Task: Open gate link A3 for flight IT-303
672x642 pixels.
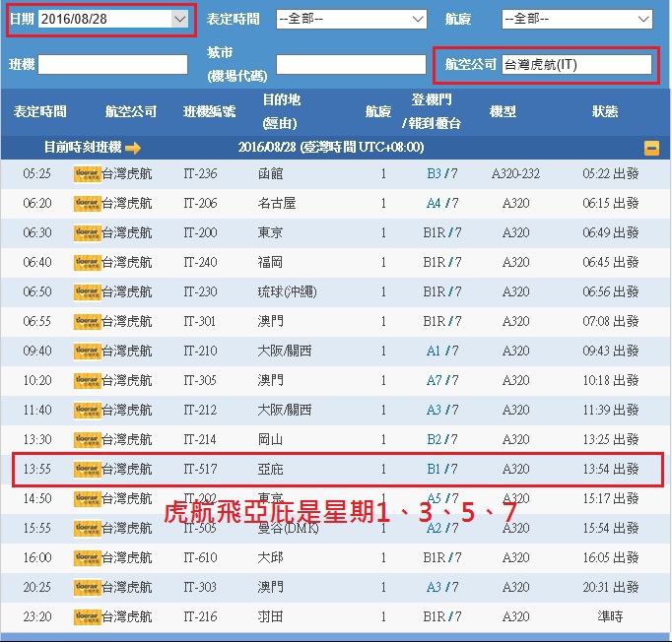Action: pos(434,588)
